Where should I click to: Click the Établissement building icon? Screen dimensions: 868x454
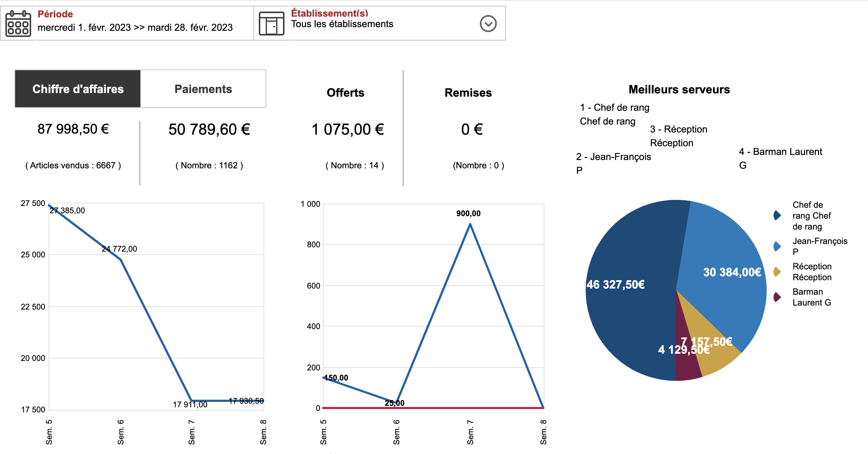coord(271,24)
